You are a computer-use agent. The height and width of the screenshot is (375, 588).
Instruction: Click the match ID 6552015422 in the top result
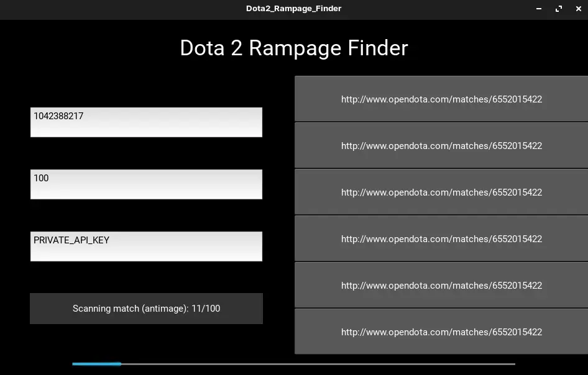click(517, 99)
